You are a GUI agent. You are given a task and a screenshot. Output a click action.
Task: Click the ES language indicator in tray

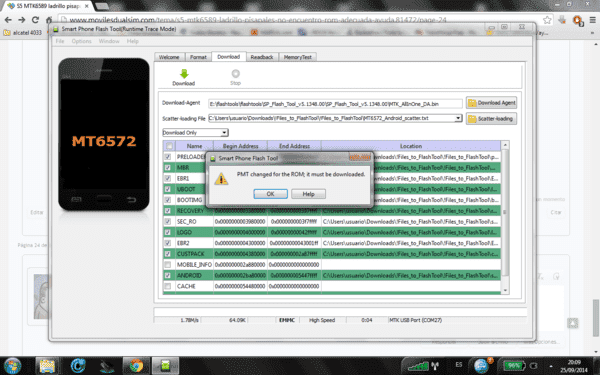[459, 365]
